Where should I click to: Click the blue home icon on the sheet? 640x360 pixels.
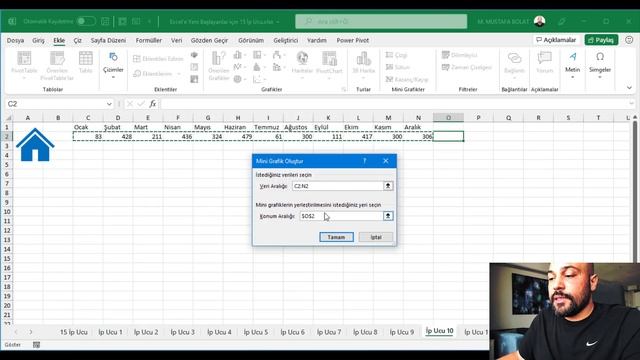click(x=35, y=145)
